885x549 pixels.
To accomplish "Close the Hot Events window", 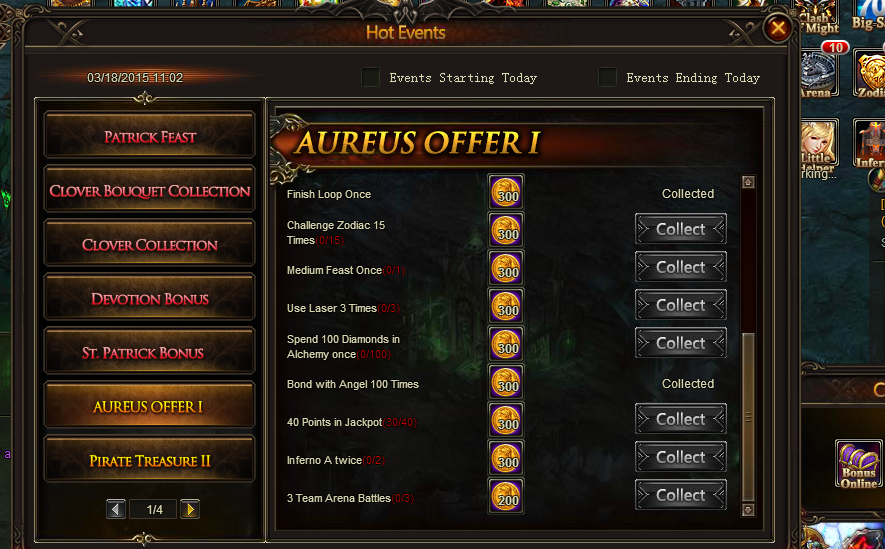I will [778, 28].
